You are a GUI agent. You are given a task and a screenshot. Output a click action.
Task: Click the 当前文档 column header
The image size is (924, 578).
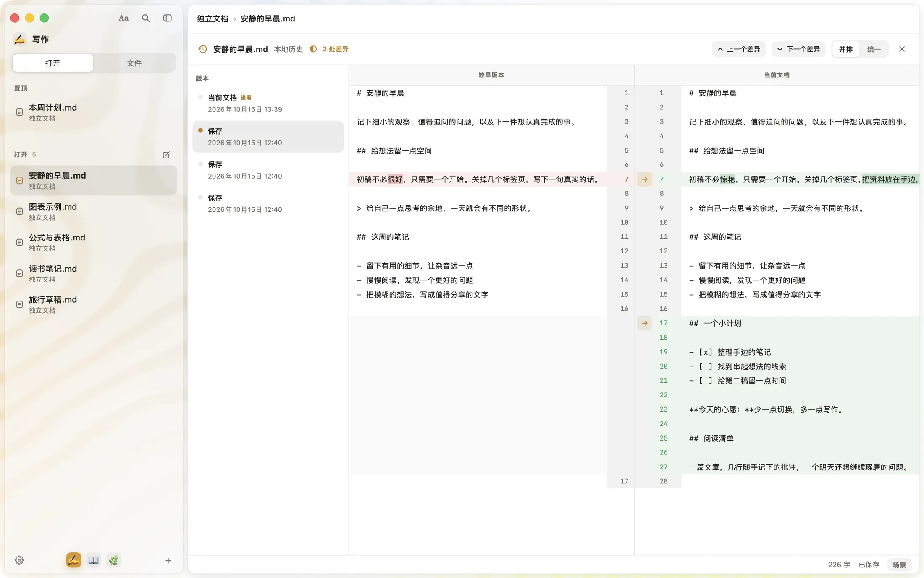[x=777, y=75]
